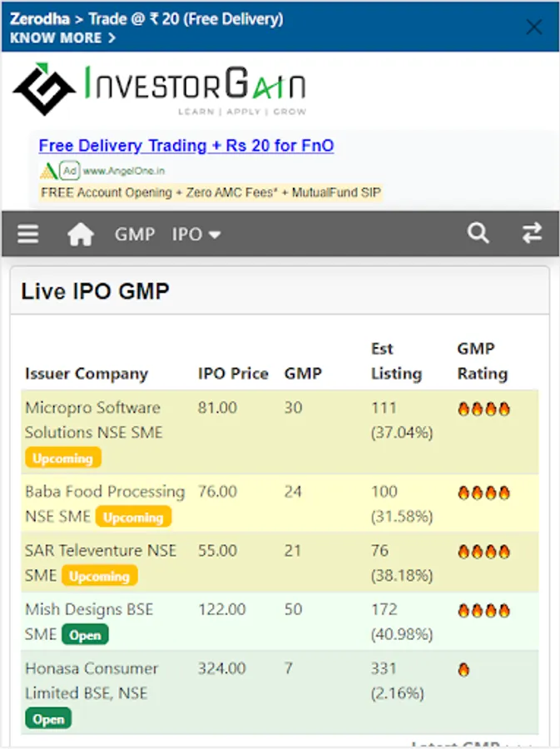
Task: Open the GMP menu item
Action: 135,234
